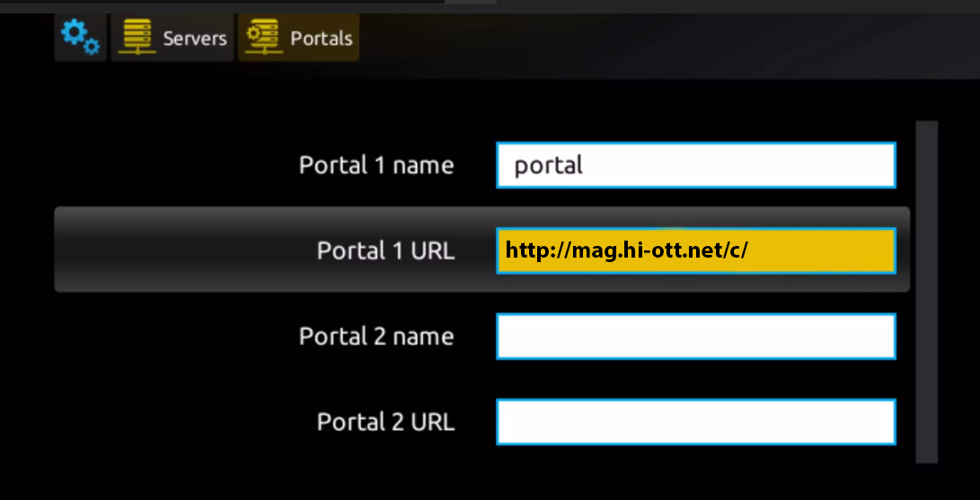This screenshot has width=980, height=500.
Task: Select the highlighted Portal 1 URL row
Action: 481,250
